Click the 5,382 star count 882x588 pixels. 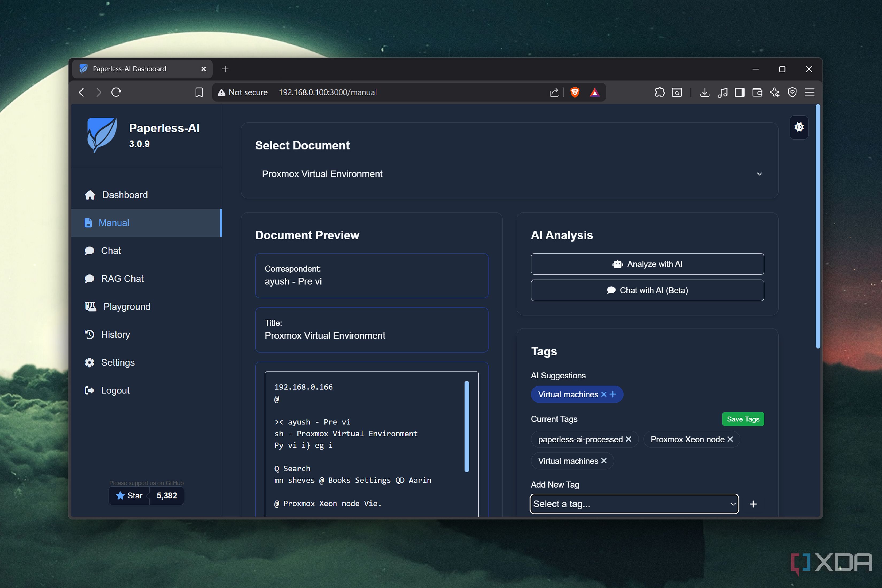167,496
